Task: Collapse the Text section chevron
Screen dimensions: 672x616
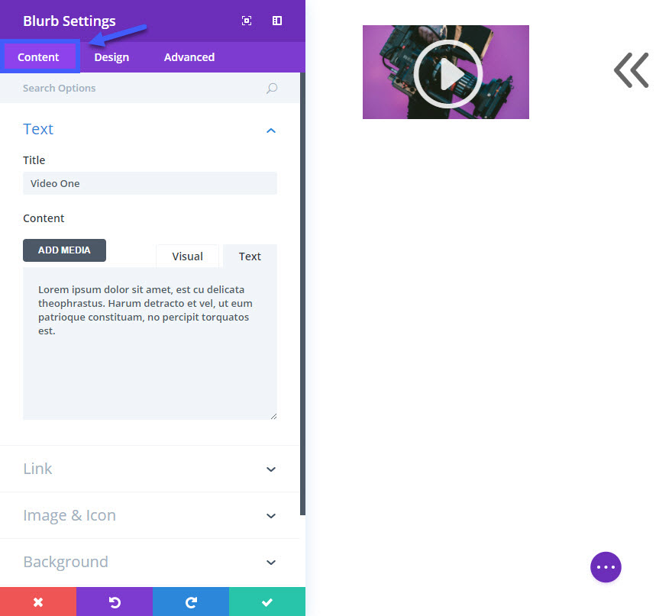Action: (271, 131)
